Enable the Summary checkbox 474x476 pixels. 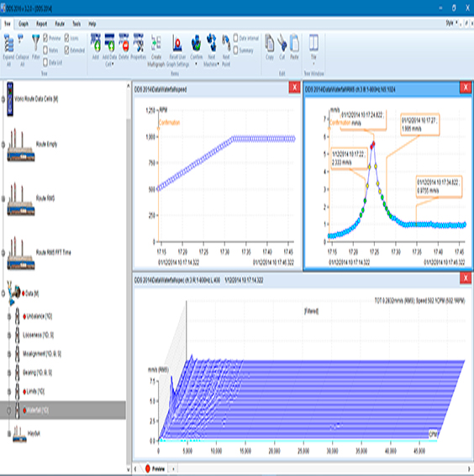coord(236,50)
